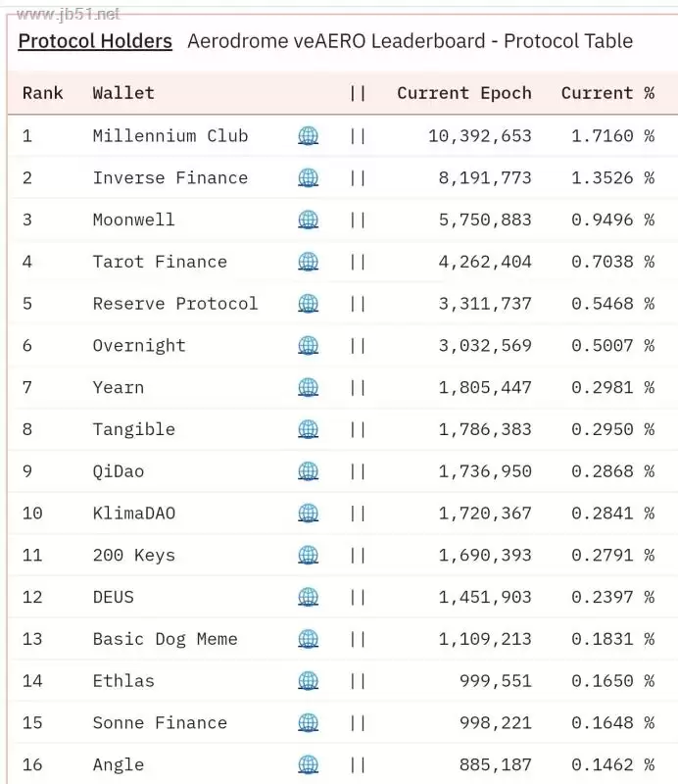Click the Wallet column header
The height and width of the screenshot is (784, 678).
(x=123, y=93)
